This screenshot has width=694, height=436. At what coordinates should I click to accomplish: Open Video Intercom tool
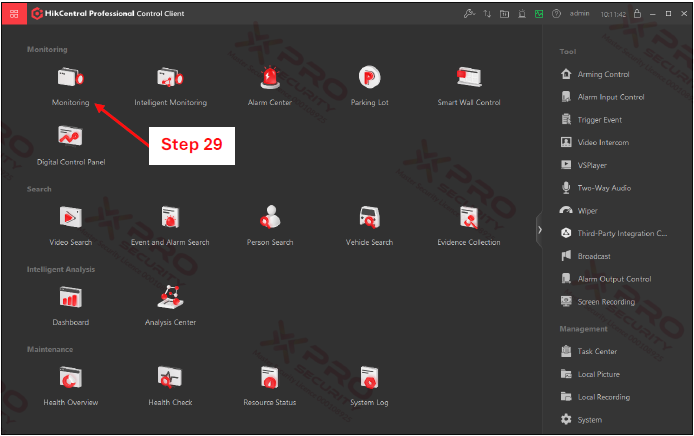click(x=595, y=142)
